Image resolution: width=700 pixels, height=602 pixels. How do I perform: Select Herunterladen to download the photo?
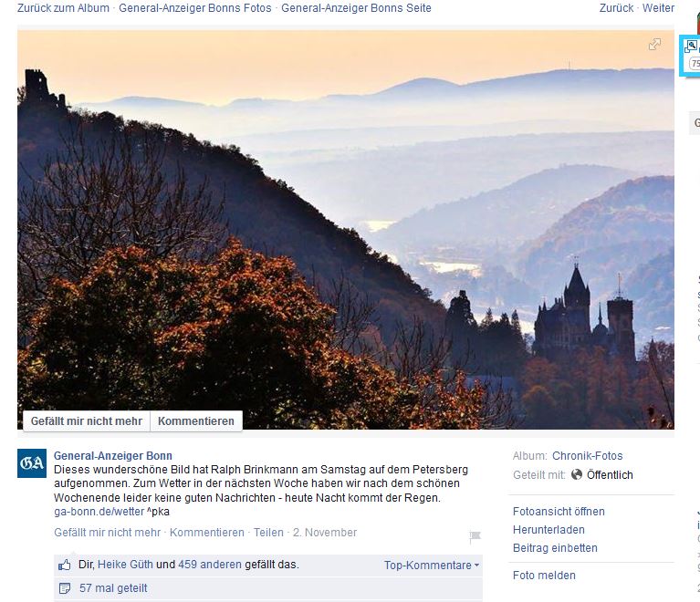pyautogui.click(x=549, y=530)
